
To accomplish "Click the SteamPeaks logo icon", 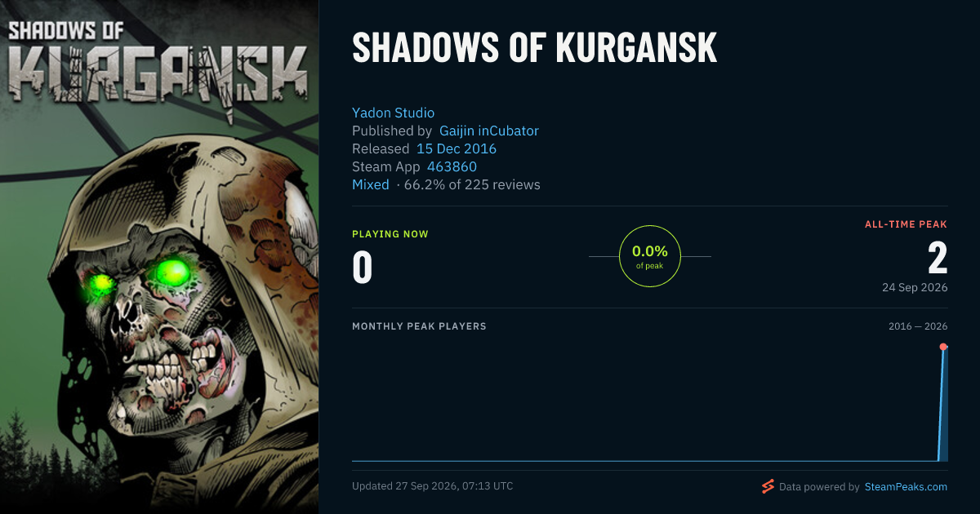I will coord(768,487).
